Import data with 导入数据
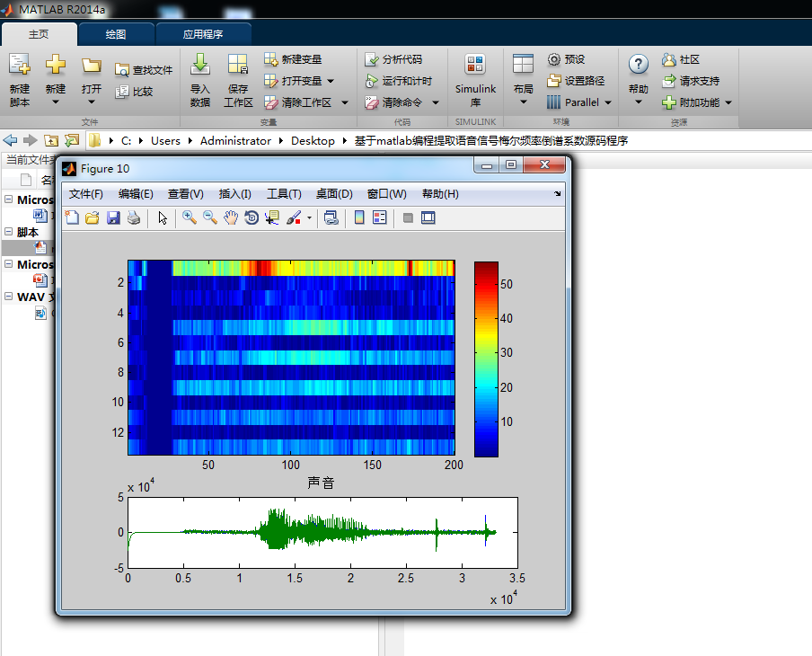Image resolution: width=812 pixels, height=656 pixels. (x=200, y=80)
